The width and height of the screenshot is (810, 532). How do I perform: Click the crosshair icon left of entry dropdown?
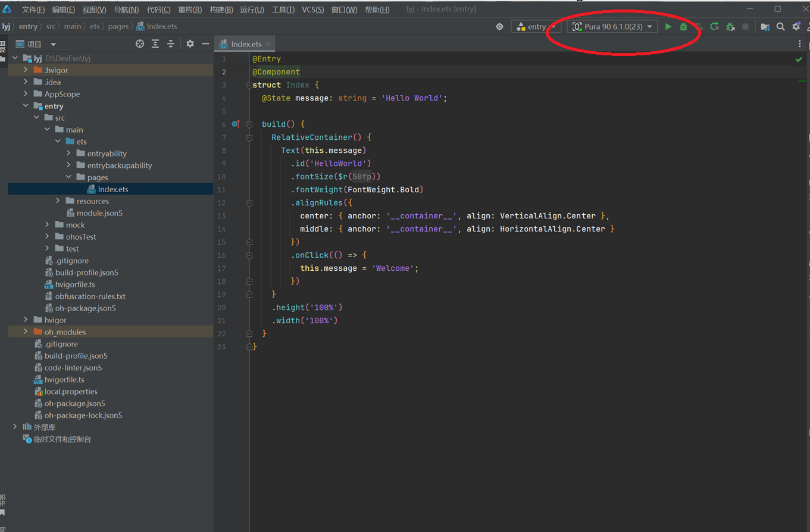pyautogui.click(x=499, y=27)
